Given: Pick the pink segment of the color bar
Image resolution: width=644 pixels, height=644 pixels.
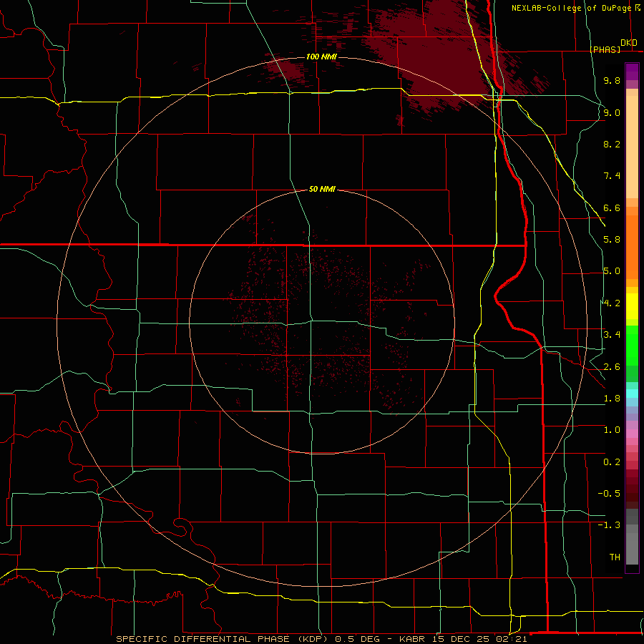Looking at the screenshot, I should point(632,434).
